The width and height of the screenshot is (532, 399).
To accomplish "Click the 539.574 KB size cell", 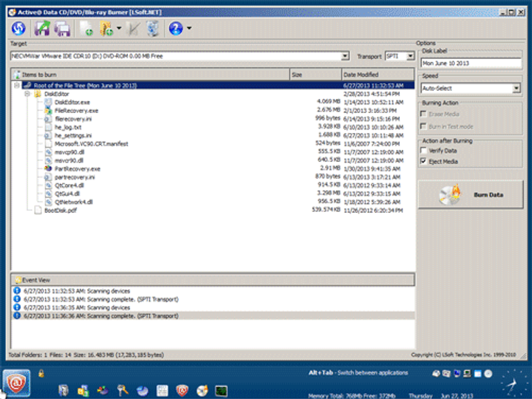I will pos(326,210).
